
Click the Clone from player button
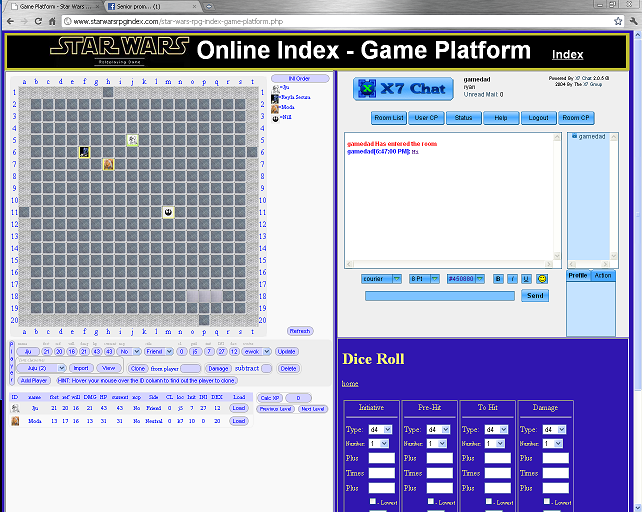138,369
